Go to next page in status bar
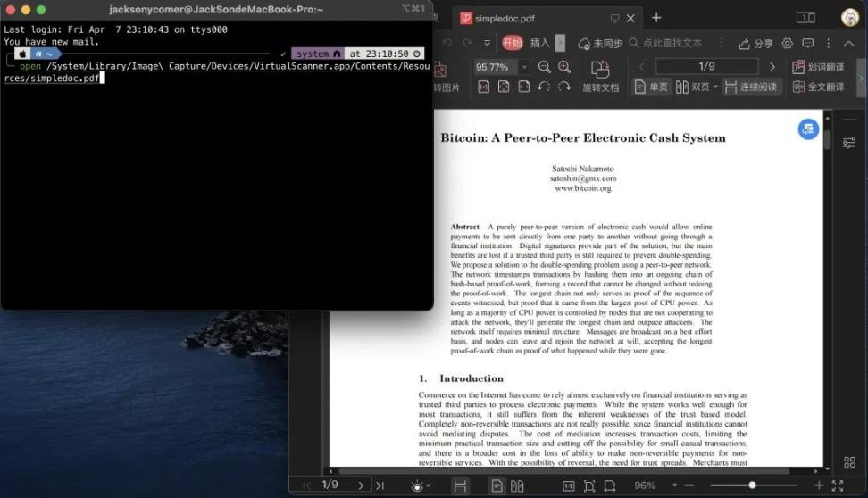 point(361,486)
